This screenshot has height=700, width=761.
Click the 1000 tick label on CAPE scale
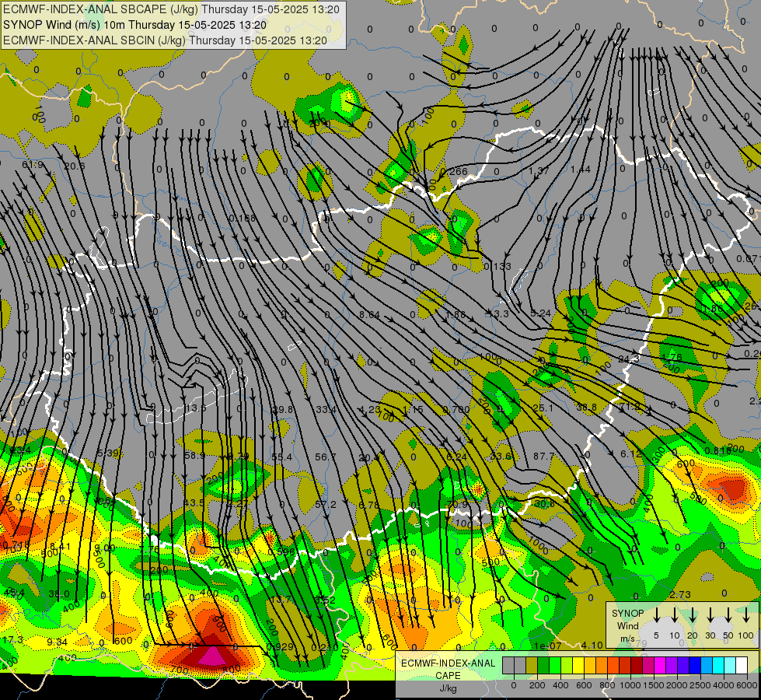click(x=630, y=685)
